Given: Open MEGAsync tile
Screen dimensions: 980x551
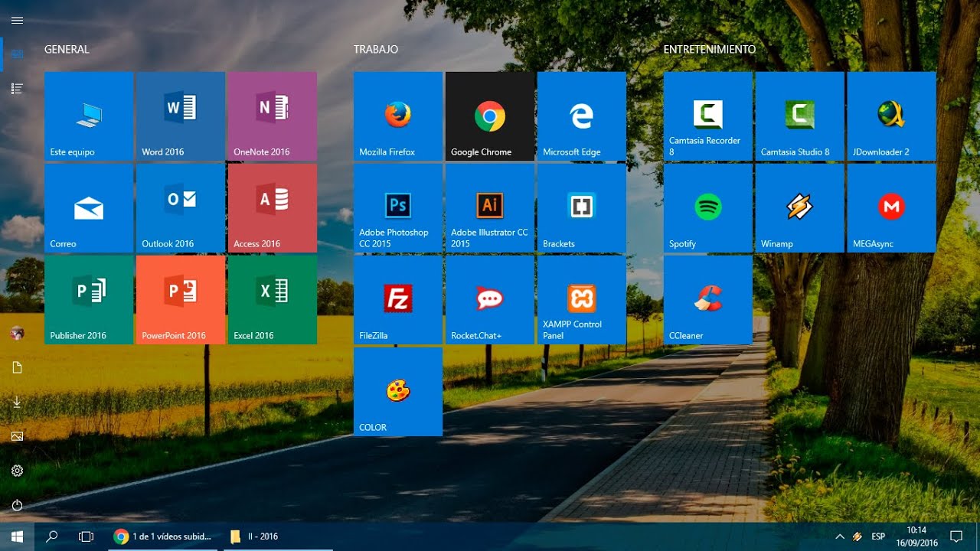Looking at the screenshot, I should (892, 208).
